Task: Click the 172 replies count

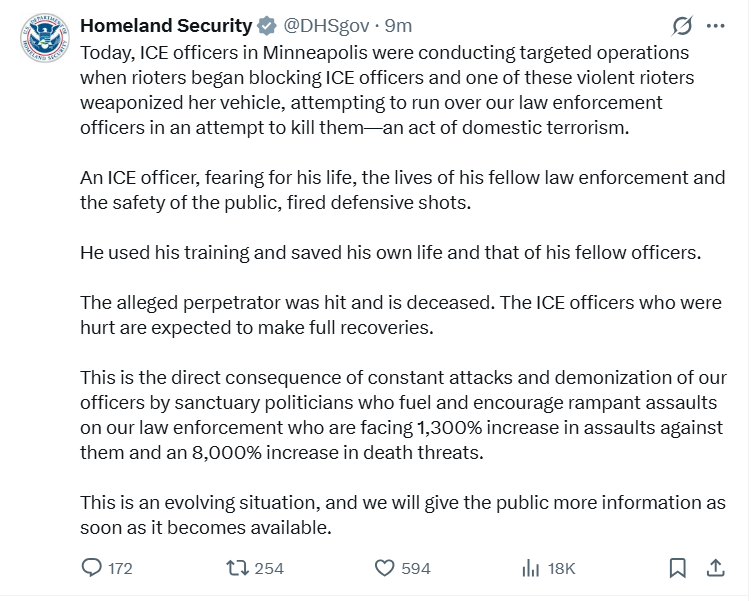Action: coord(120,568)
